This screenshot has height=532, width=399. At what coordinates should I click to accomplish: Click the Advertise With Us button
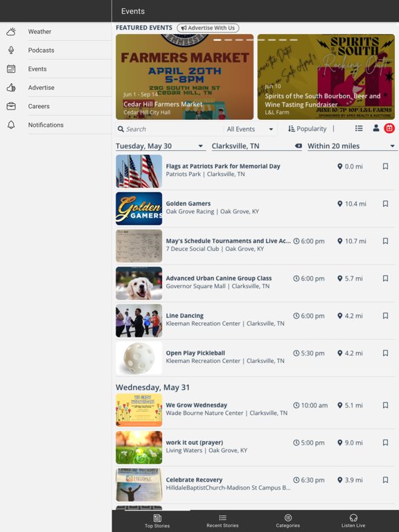(208, 28)
